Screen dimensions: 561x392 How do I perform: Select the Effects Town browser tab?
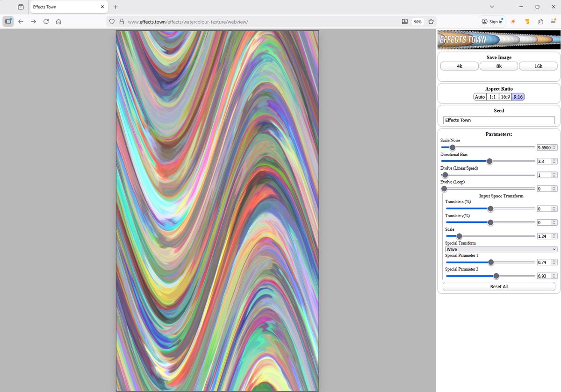click(68, 7)
